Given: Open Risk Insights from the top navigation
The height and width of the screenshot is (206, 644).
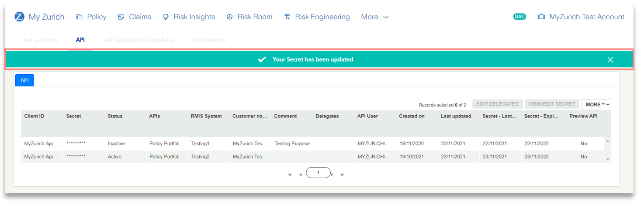Looking at the screenshot, I should (x=189, y=17).
